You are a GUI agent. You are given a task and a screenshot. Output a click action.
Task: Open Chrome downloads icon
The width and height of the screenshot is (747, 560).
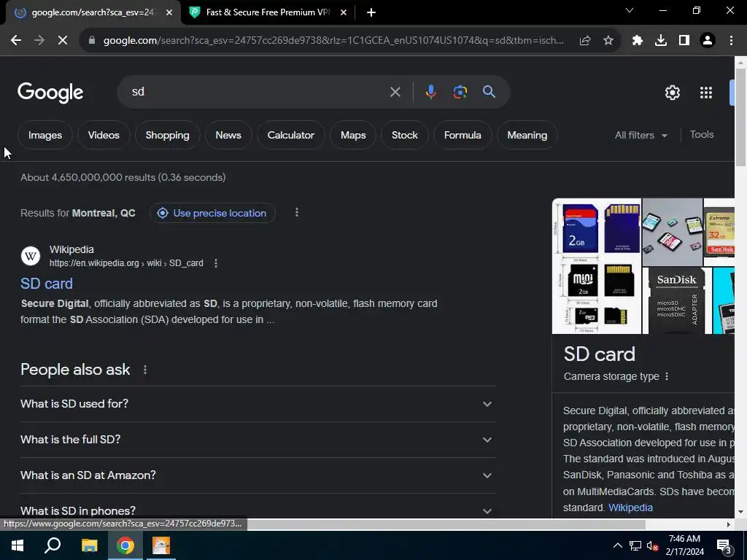point(661,41)
